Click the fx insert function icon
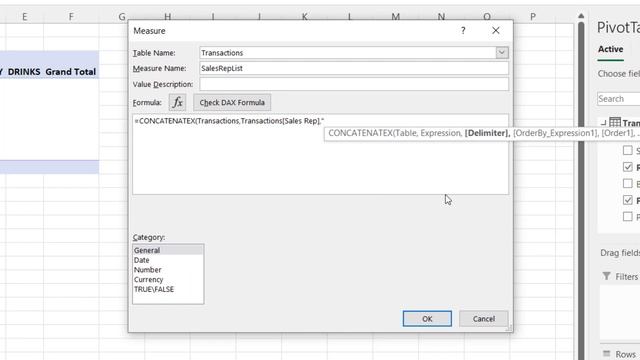Image resolution: width=640 pixels, height=360 pixels. (x=178, y=102)
